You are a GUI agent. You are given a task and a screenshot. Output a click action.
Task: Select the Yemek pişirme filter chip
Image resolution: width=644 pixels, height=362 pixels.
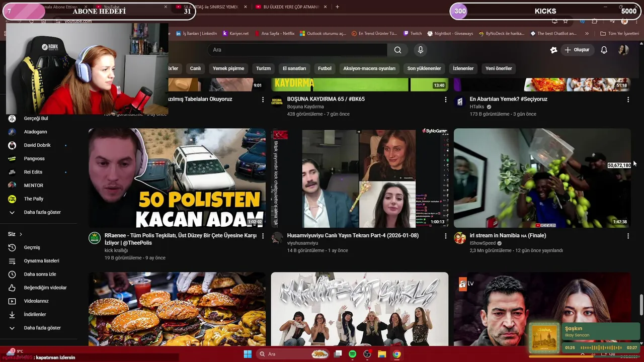pyautogui.click(x=228, y=68)
